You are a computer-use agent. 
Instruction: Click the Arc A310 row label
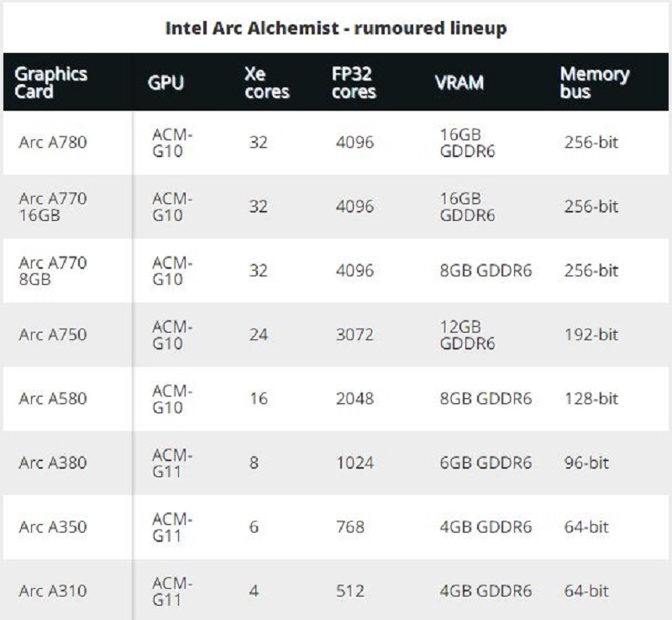pos(52,591)
